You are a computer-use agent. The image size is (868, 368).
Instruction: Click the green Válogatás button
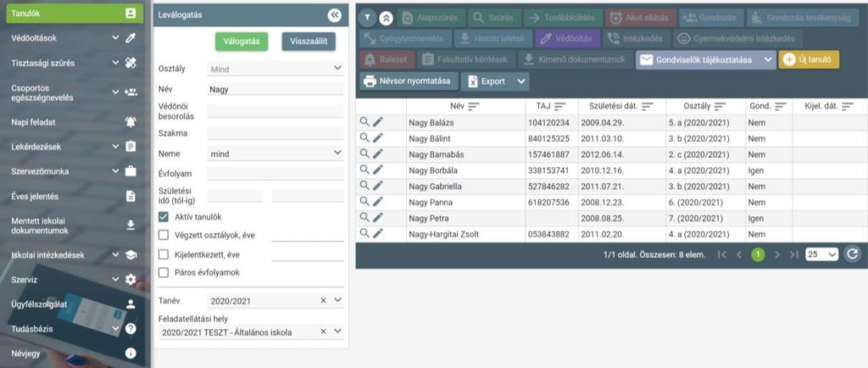[x=242, y=42]
